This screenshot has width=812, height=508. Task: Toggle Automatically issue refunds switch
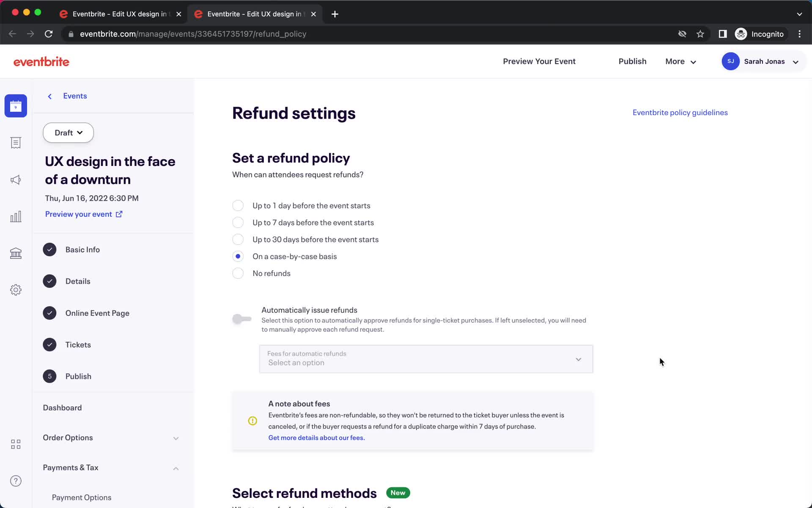pos(242,319)
